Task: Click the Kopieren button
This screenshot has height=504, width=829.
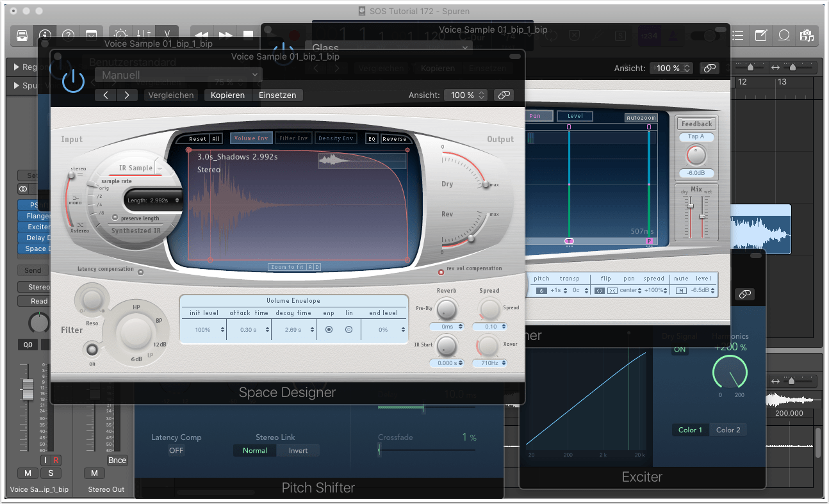Action: (x=227, y=95)
